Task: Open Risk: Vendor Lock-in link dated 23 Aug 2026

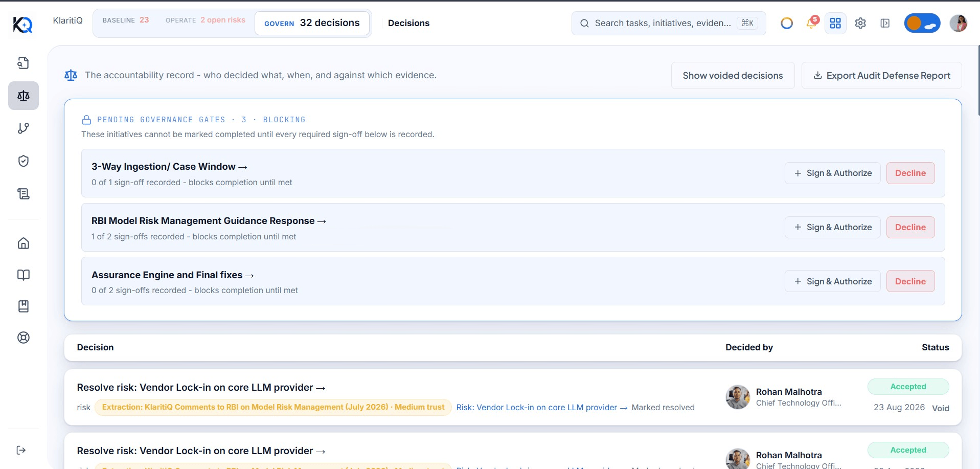Action: [x=541, y=408]
